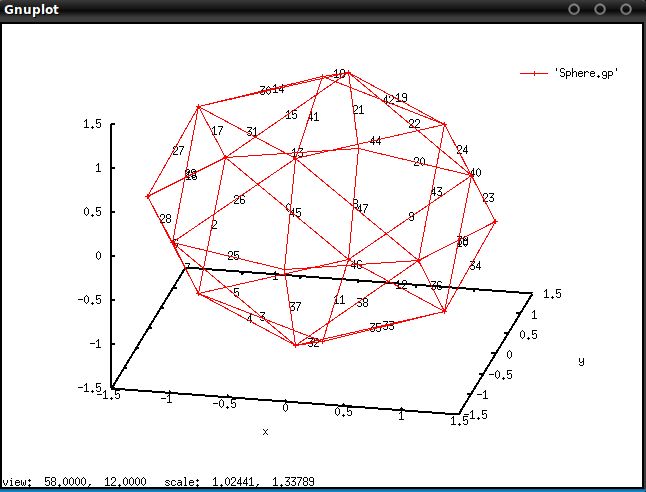The image size is (646, 492).
Task: Click the point label 5 on the mesh
Action: (x=236, y=293)
